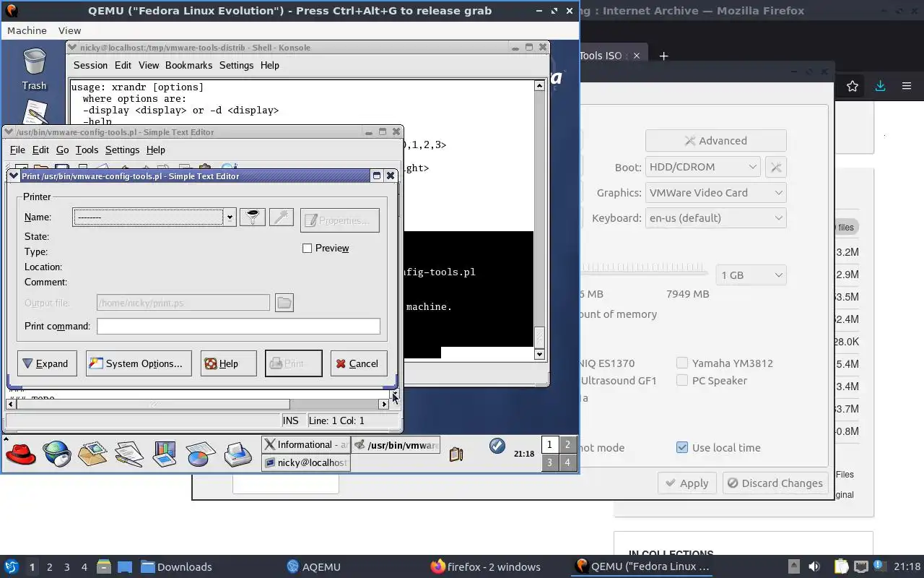Enable the Preview checkbox
924x578 pixels.
click(308, 248)
